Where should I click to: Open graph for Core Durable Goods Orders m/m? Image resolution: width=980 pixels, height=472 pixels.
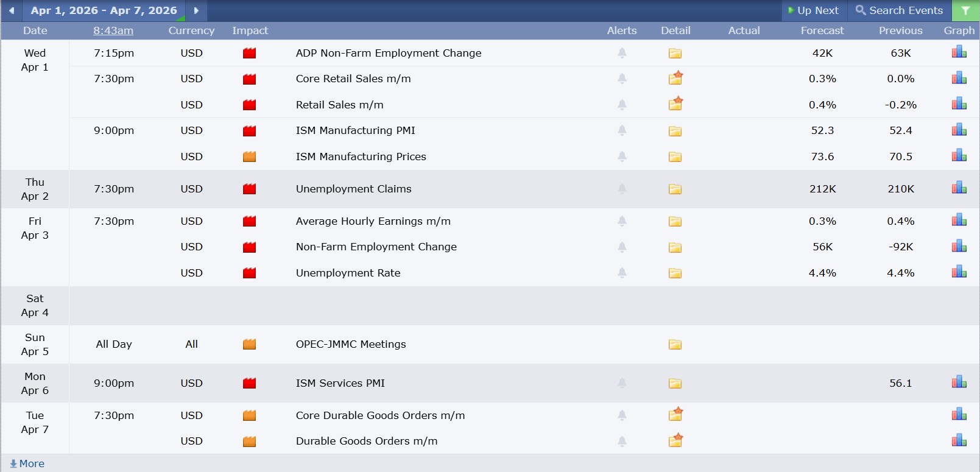tap(959, 415)
